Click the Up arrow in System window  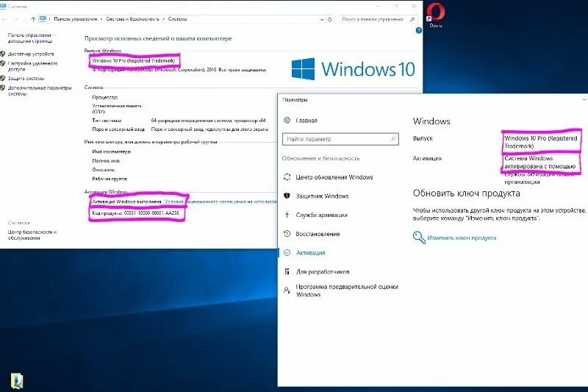(33, 19)
